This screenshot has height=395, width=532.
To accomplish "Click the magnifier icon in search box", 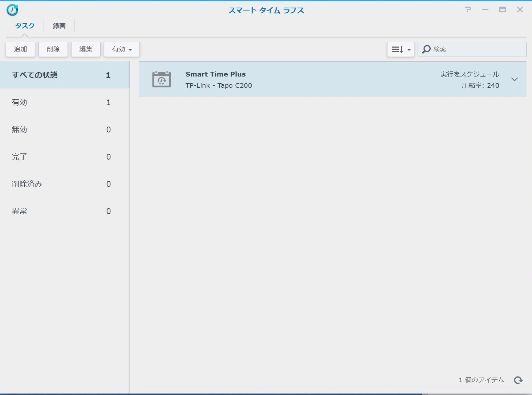I will tap(426, 49).
